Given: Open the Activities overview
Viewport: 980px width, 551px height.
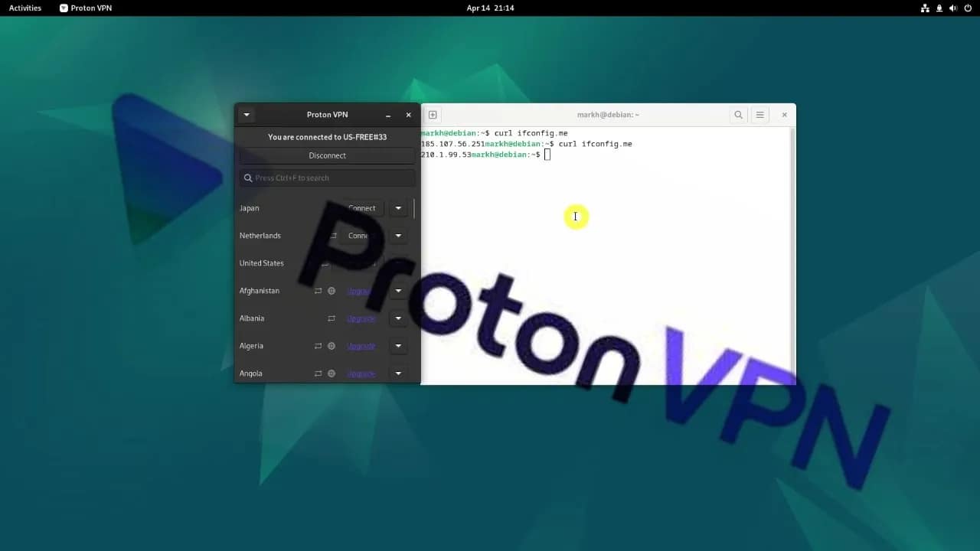Looking at the screenshot, I should click(25, 8).
